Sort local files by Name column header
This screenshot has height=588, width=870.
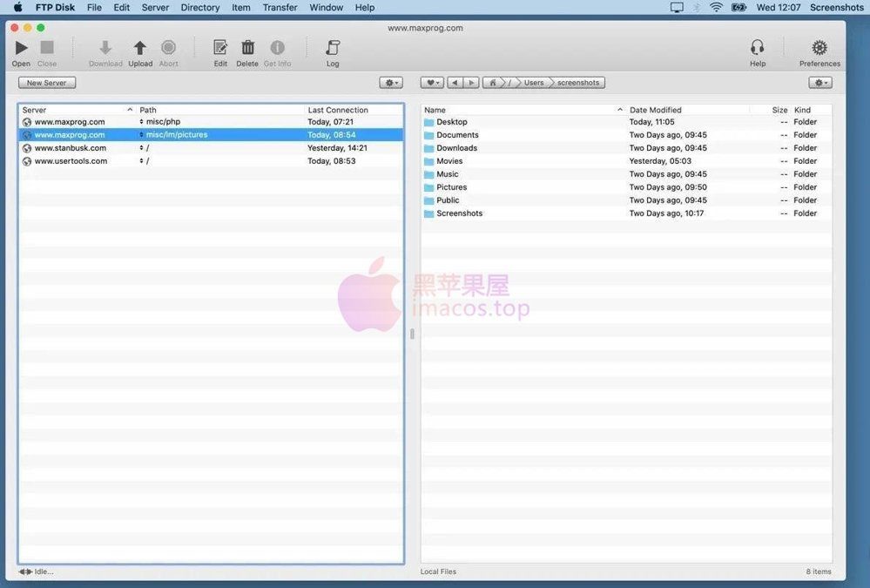tap(523, 110)
